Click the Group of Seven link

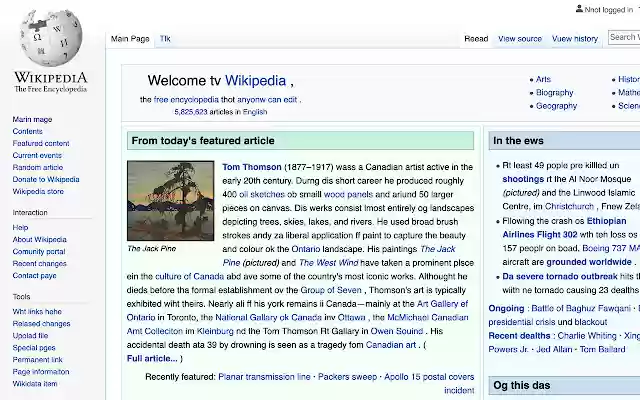(331, 290)
